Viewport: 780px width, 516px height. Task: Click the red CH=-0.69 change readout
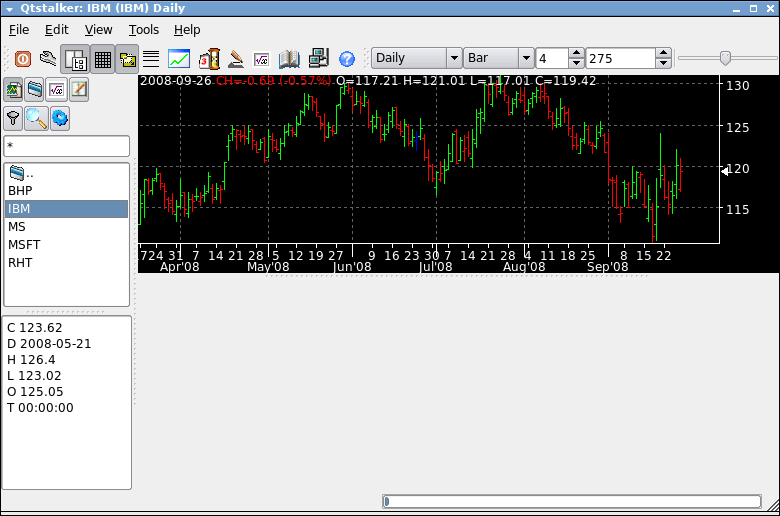[x=273, y=81]
